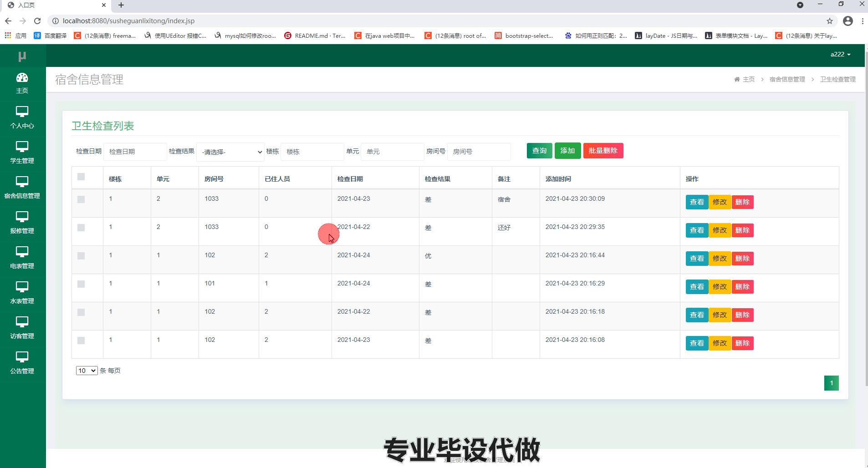
Task: Click 宿舍信息管理 breadcrumb link
Action: click(787, 79)
